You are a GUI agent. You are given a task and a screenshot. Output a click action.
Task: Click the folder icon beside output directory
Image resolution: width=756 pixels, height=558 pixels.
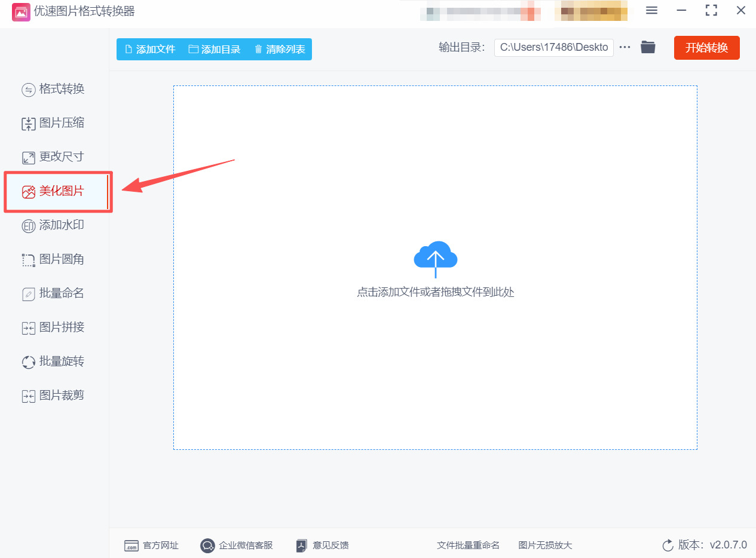pos(648,47)
